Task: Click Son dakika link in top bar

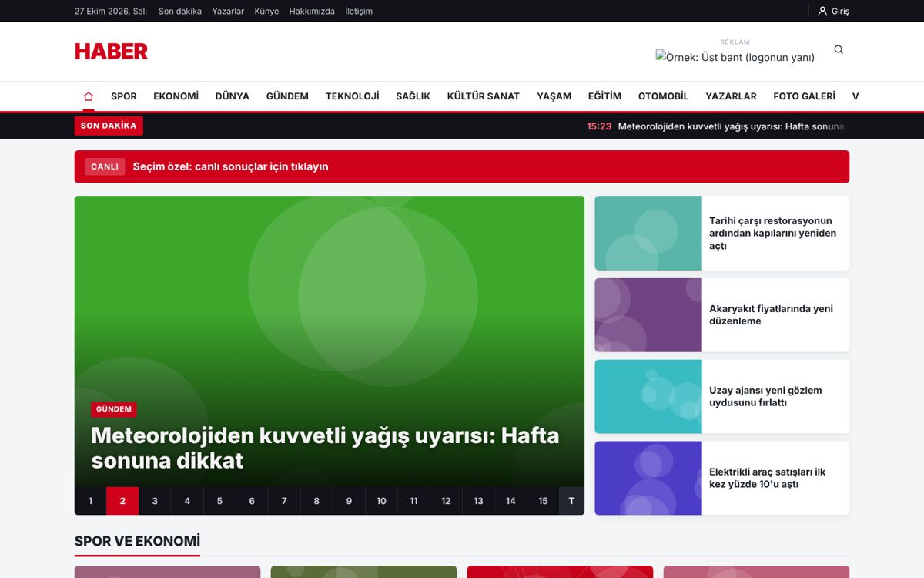Action: coord(180,12)
